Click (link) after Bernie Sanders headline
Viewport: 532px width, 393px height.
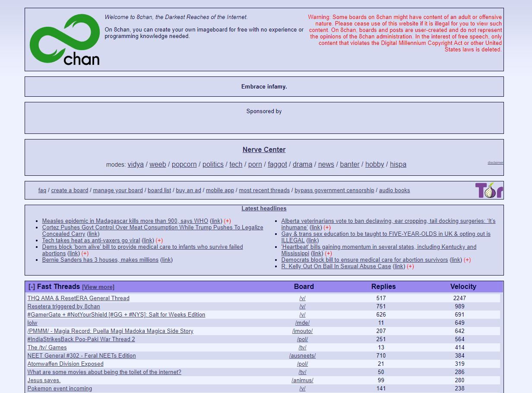(x=167, y=260)
